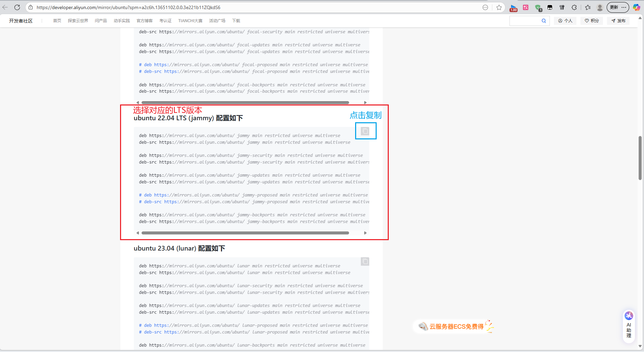Click the browser URL address field
Image resolution: width=644 pixels, height=352 pixels.
[x=256, y=7]
